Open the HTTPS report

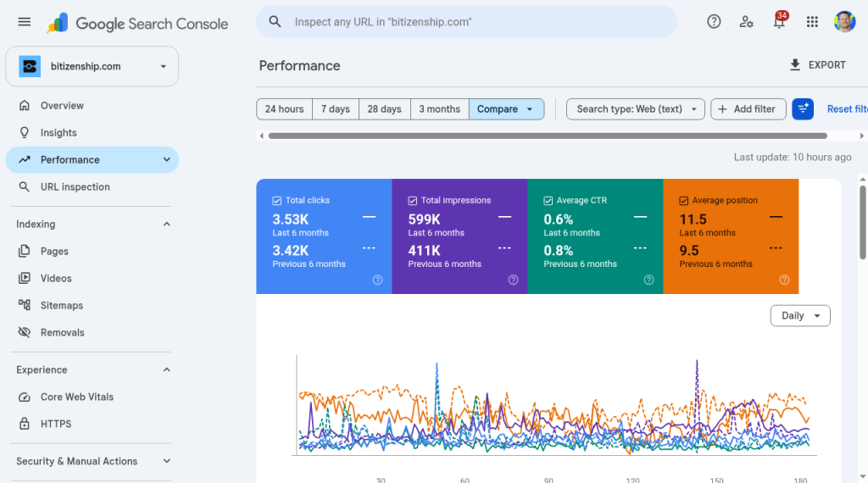tap(92, 424)
